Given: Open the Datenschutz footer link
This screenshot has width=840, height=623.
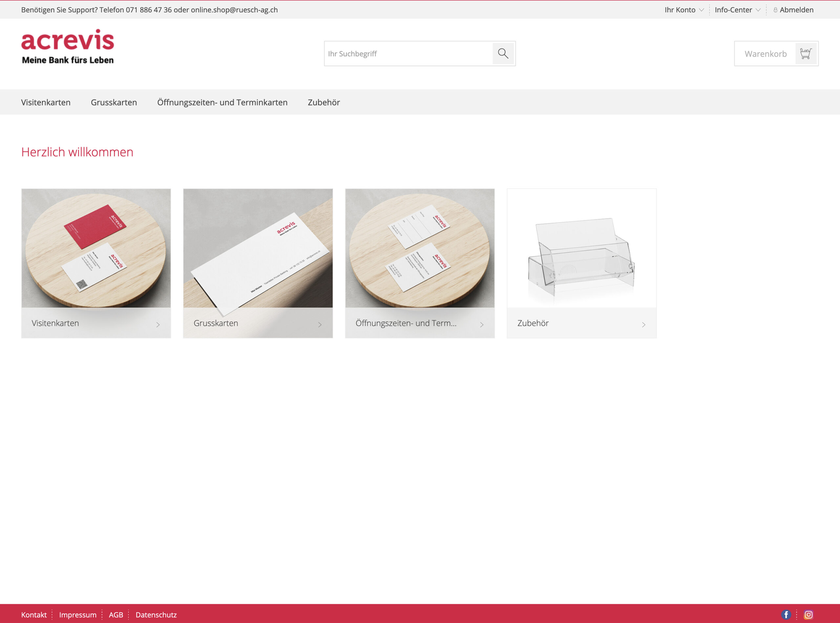Looking at the screenshot, I should tap(156, 614).
